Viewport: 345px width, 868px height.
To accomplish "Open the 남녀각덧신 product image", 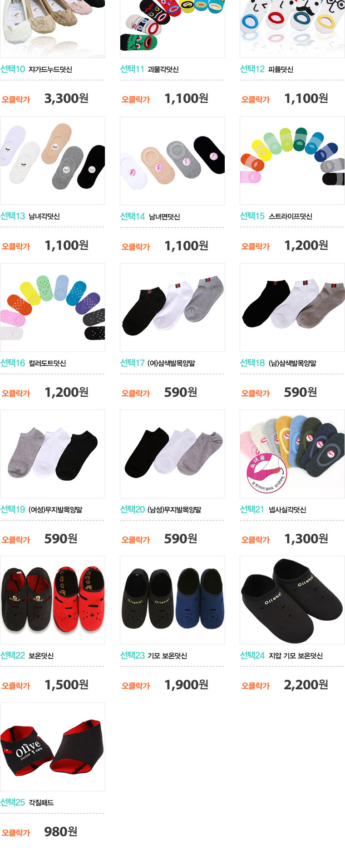I will [x=53, y=161].
